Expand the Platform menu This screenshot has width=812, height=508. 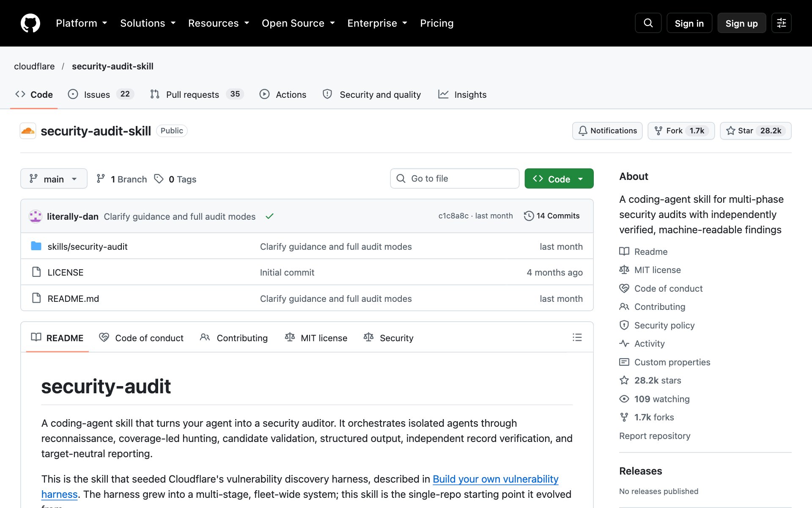(81, 23)
